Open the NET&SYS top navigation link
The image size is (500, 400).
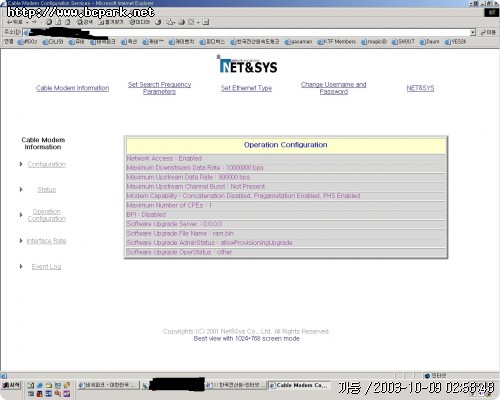click(x=420, y=88)
